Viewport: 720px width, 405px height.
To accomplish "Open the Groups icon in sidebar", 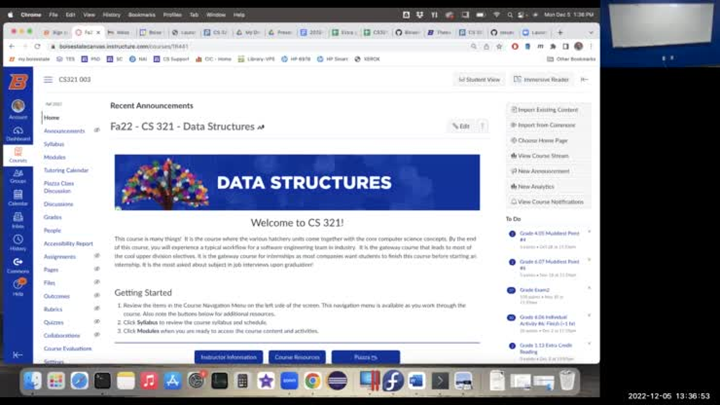I will tap(18, 175).
